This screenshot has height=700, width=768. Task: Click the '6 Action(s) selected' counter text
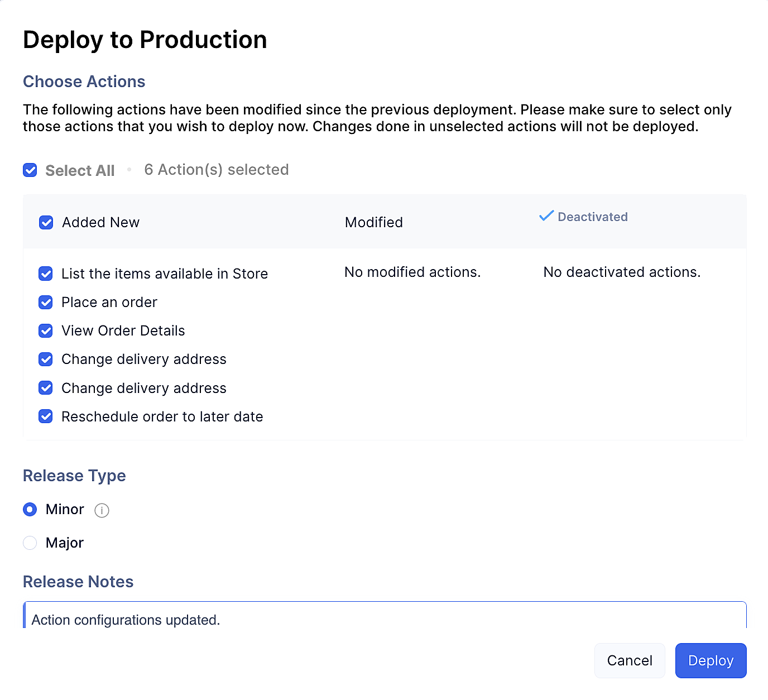coord(216,170)
